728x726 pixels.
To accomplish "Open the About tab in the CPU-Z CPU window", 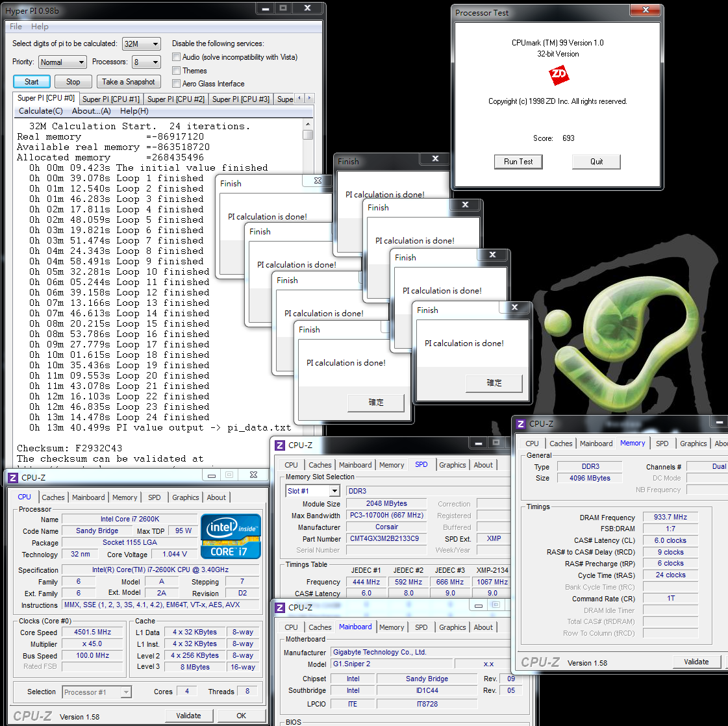I will click(x=216, y=497).
